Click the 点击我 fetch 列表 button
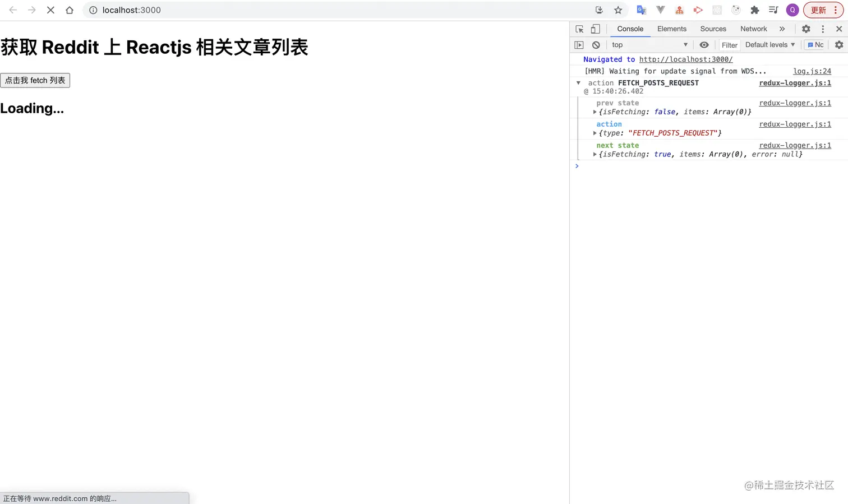848x504 pixels. pos(35,80)
